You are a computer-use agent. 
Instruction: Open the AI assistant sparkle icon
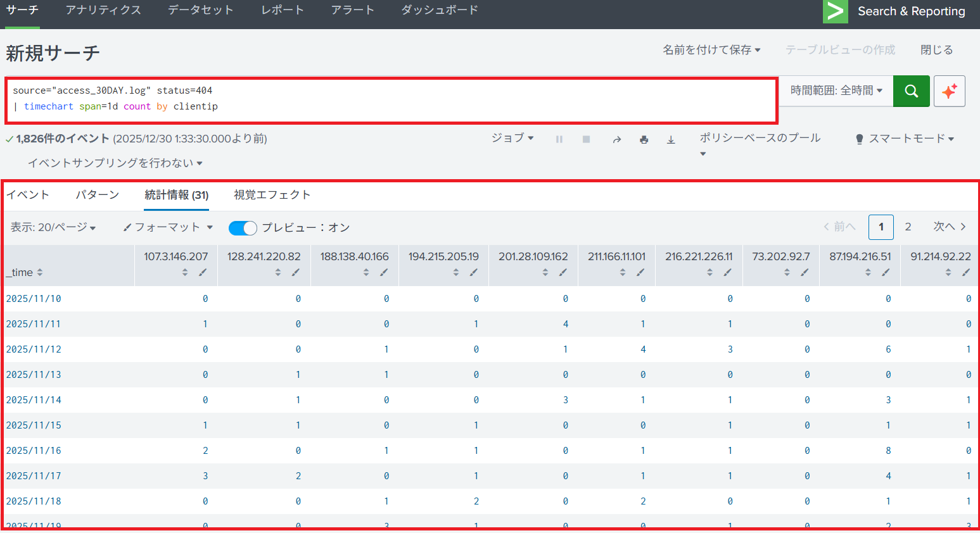[949, 91]
